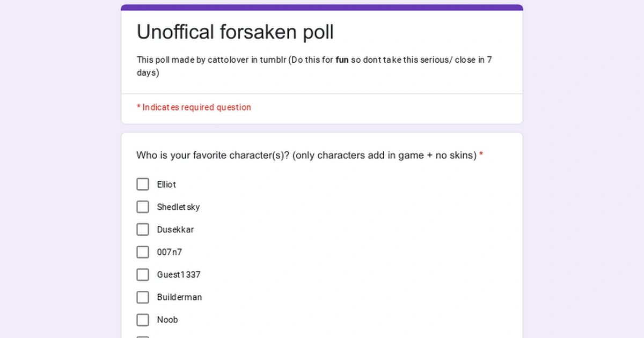Check the Elliot checkbox

[143, 184]
